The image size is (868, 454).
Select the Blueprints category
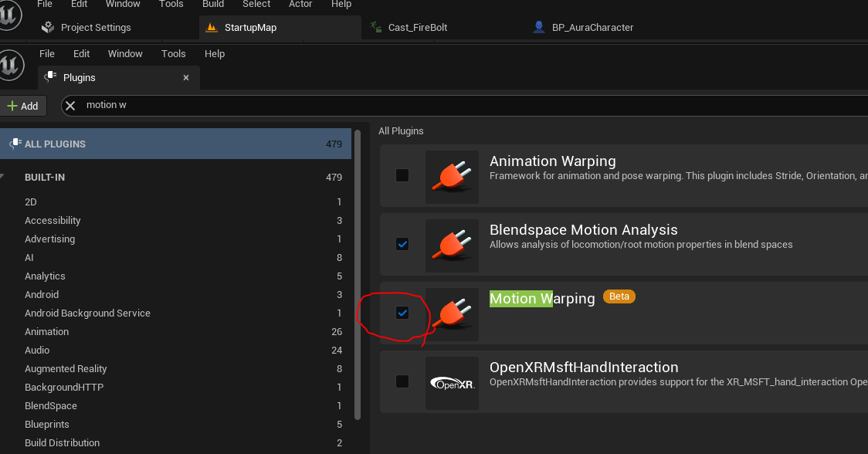[175, 425]
